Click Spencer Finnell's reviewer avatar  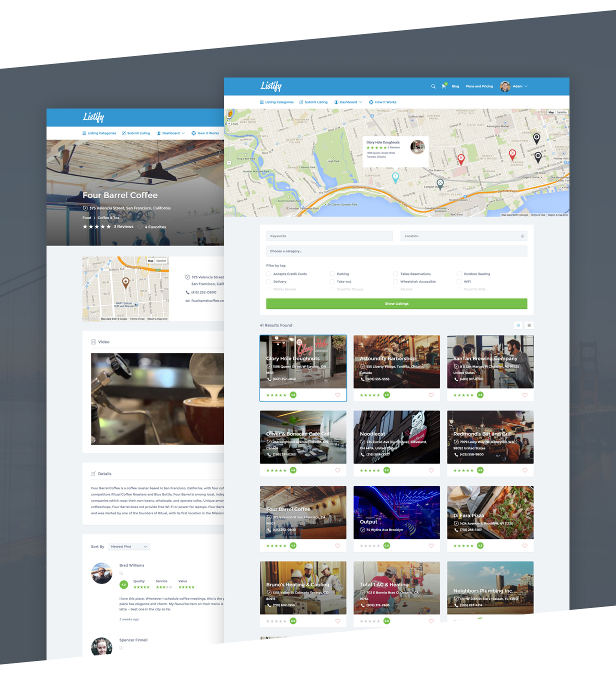point(101,646)
